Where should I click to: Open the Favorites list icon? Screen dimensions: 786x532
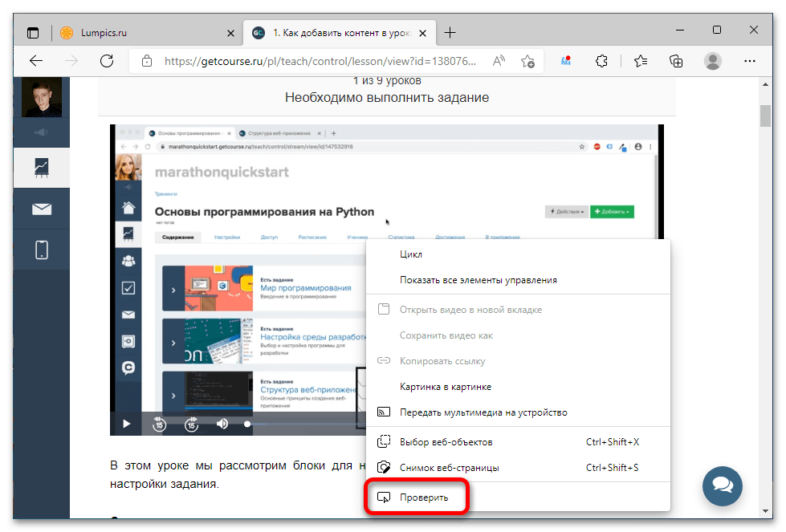pos(640,61)
